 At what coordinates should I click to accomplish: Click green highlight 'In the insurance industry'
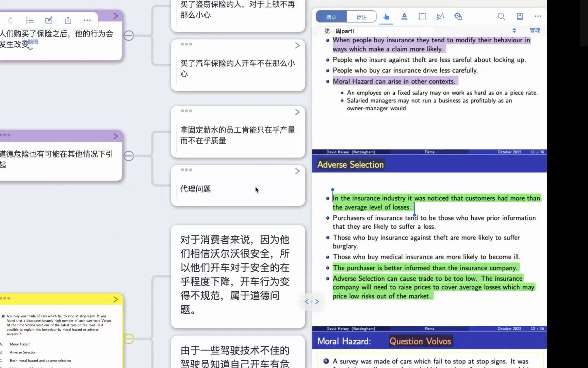point(436,203)
